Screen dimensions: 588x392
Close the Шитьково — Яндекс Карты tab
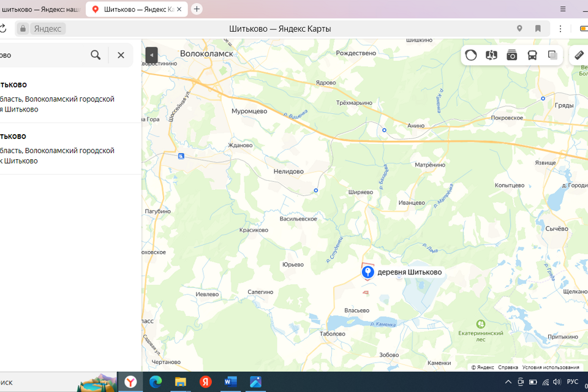(179, 9)
